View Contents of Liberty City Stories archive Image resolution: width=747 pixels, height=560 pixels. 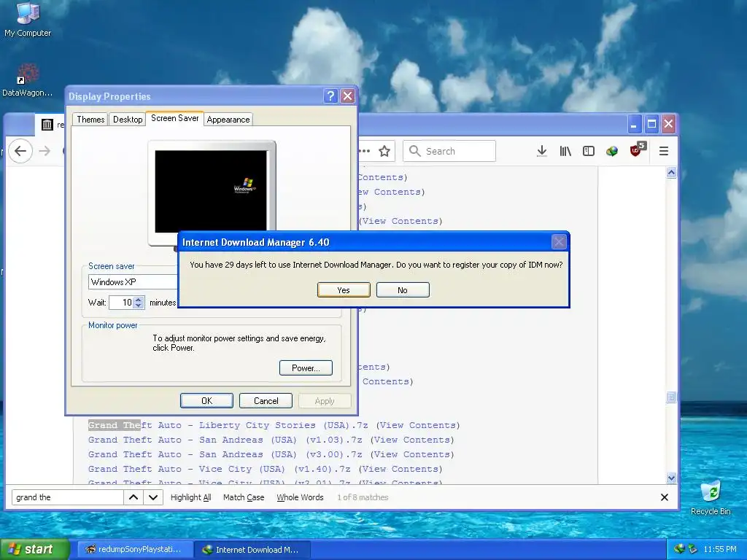(x=418, y=425)
